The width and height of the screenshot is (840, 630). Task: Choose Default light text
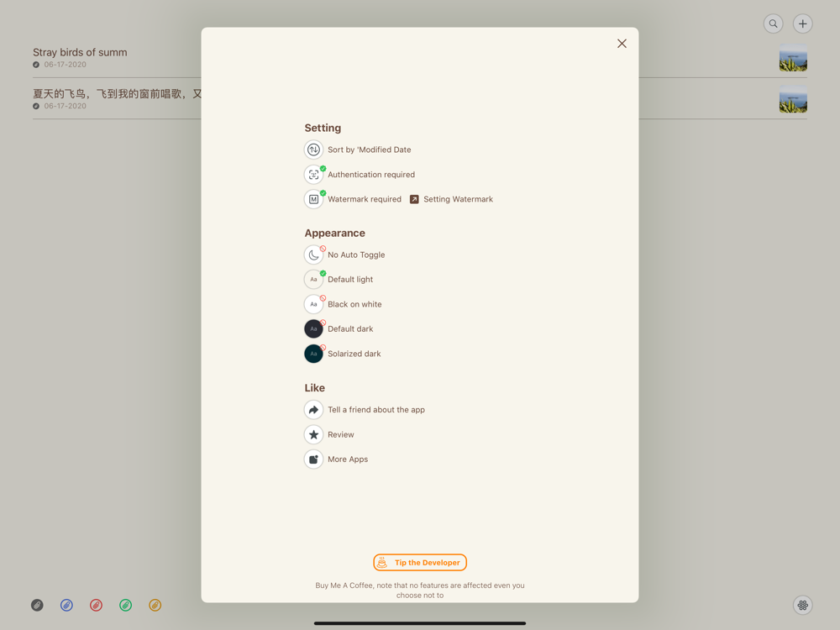[x=350, y=280]
